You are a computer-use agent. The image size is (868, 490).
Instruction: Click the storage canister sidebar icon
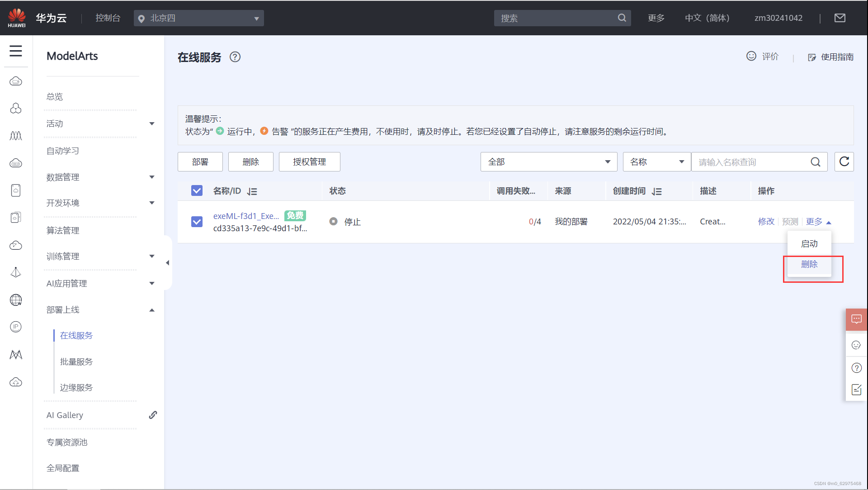(x=16, y=190)
